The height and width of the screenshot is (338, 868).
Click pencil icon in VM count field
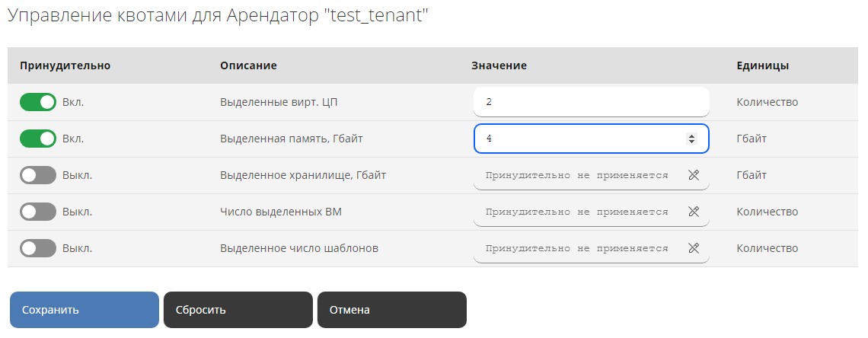tap(694, 212)
